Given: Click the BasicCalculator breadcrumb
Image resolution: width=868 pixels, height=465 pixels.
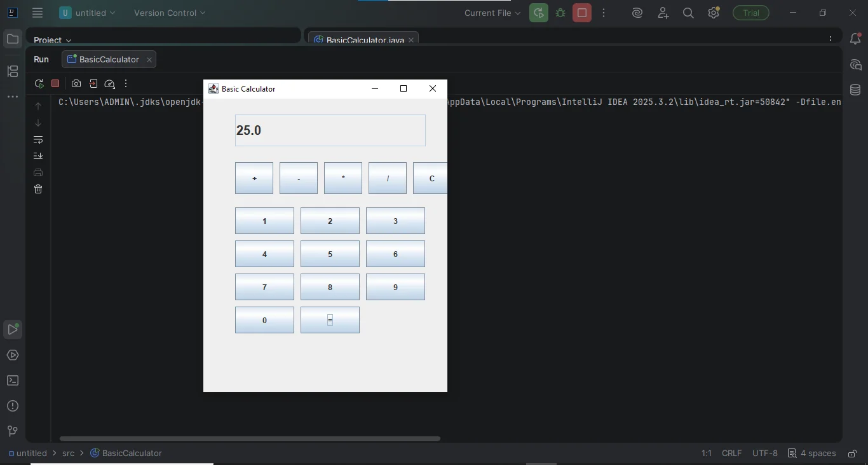Looking at the screenshot, I should [126, 454].
